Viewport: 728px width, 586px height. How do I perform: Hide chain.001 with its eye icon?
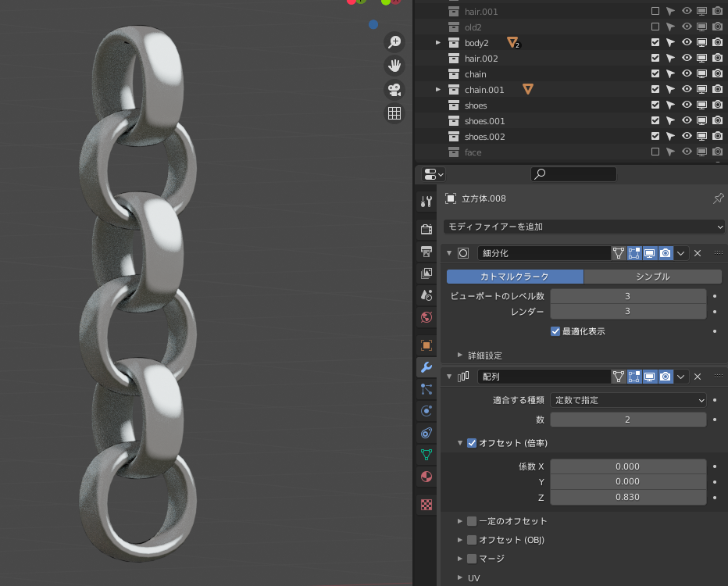coord(687,89)
